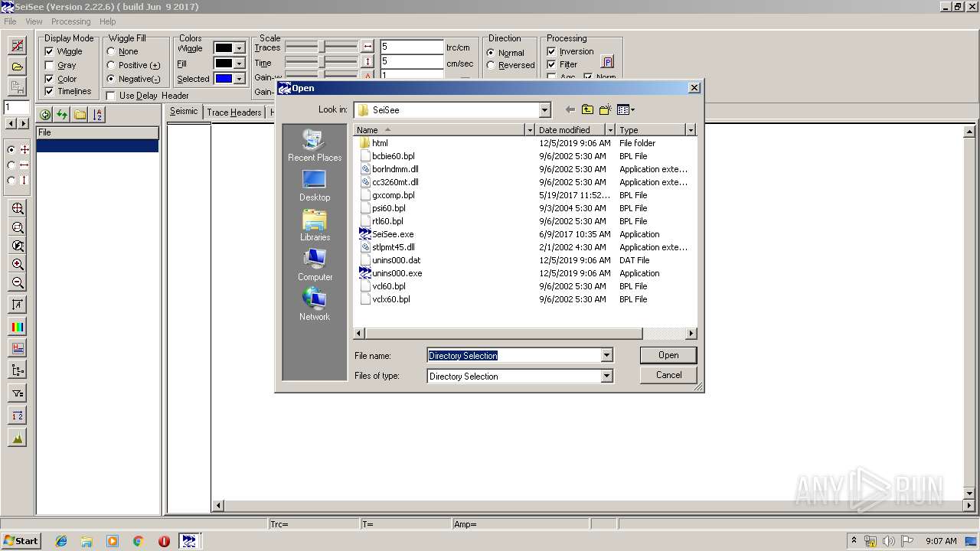
Task: Click the spectrum histogram icon
Action: 17,438
